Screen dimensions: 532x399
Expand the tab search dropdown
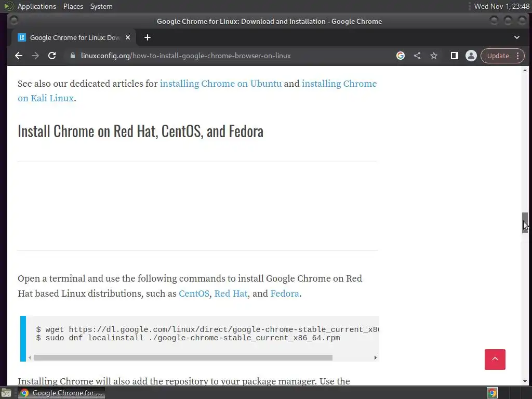tap(517, 37)
